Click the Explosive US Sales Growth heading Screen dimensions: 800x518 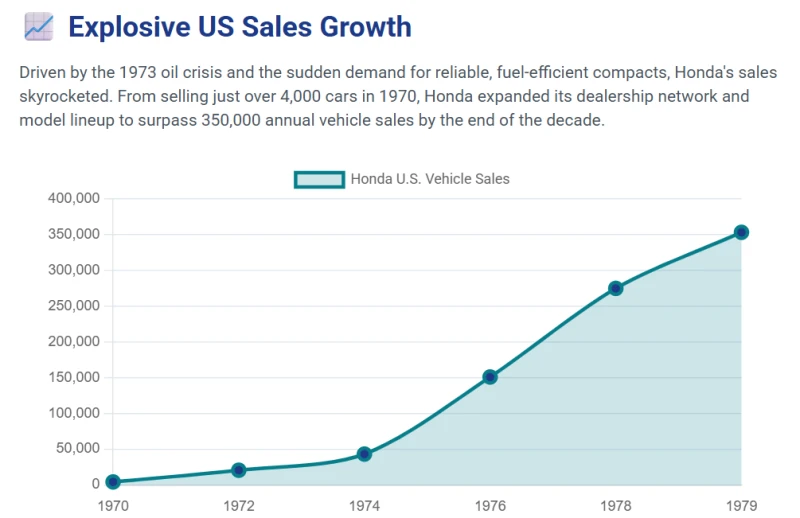coord(240,27)
